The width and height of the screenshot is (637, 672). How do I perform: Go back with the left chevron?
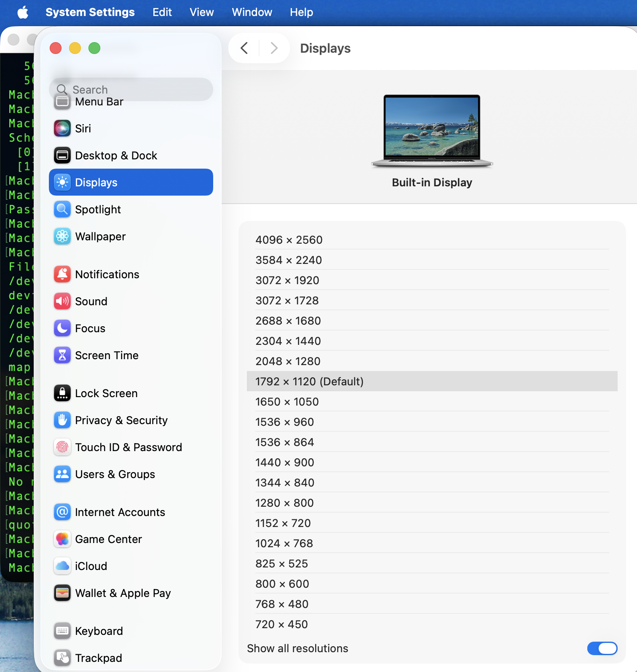tap(244, 48)
